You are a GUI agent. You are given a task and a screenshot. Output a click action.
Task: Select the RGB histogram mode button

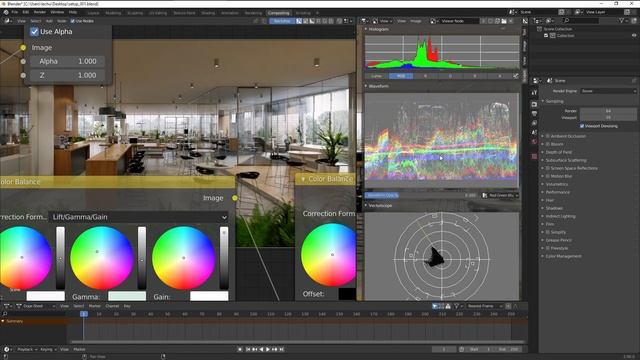[x=401, y=76]
